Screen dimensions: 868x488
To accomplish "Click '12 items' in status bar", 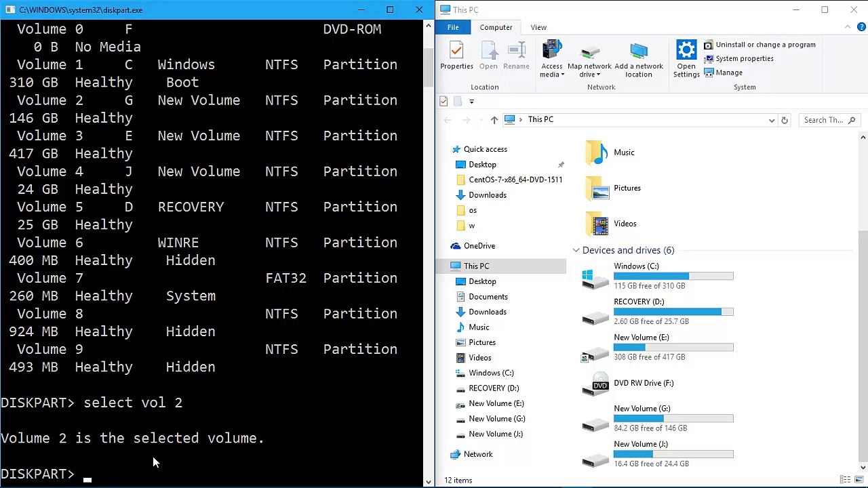I will tap(458, 480).
